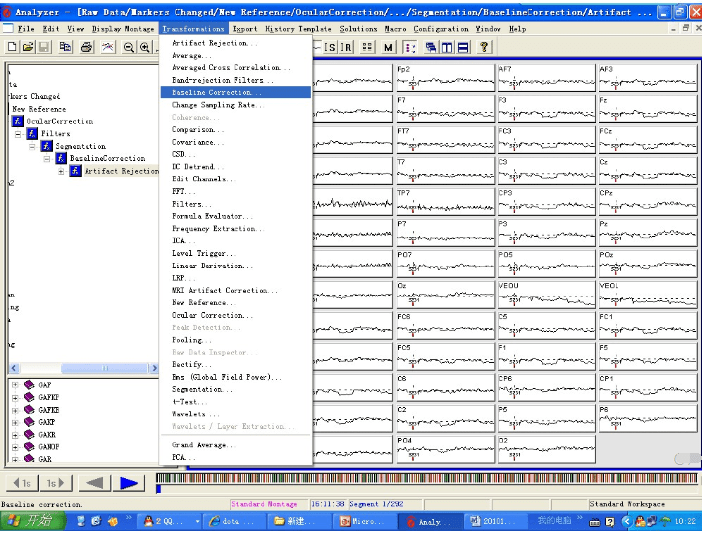Click the Zoom out magnifier icon

point(129,47)
